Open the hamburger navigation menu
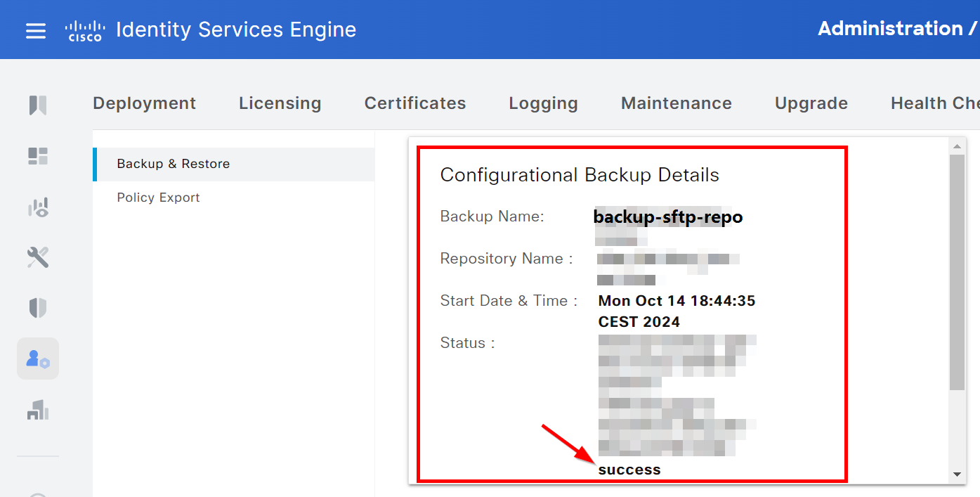This screenshot has height=497, width=980. pyautogui.click(x=36, y=31)
